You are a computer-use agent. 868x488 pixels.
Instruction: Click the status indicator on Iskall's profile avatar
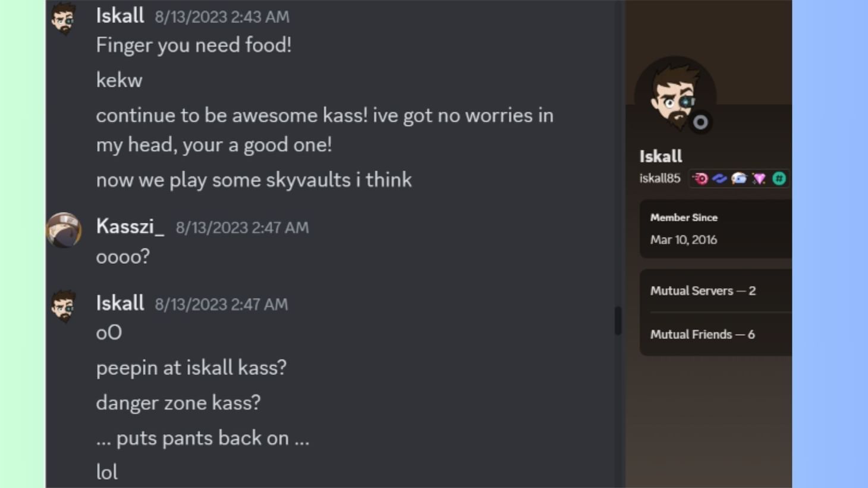coord(700,122)
